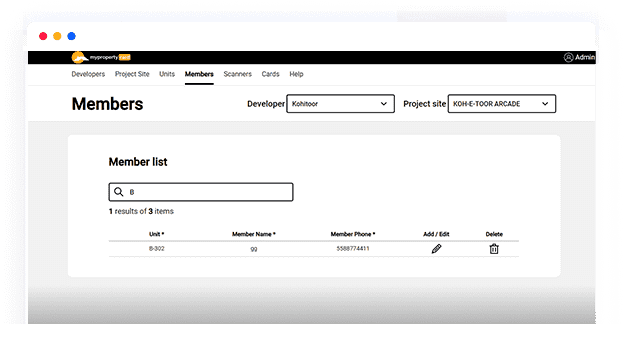Viewport: 624px width, 361px height.
Task: Sort by Member Name column header
Action: pyautogui.click(x=254, y=234)
